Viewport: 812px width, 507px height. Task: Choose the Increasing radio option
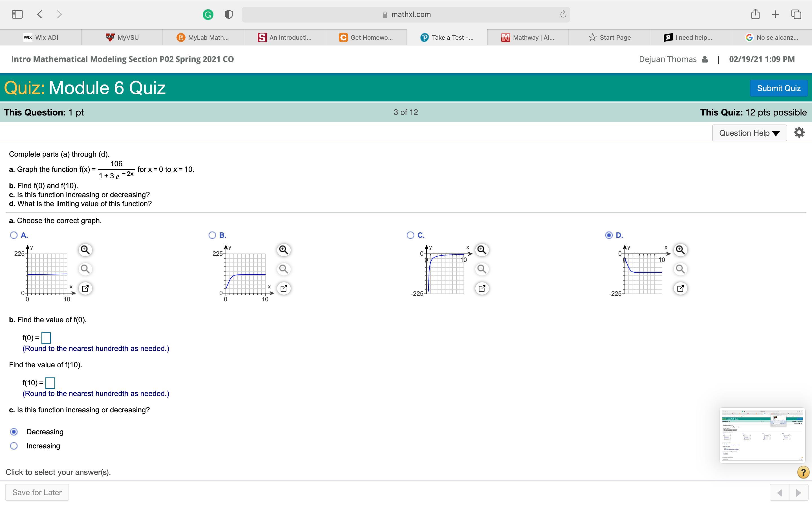[x=14, y=446]
